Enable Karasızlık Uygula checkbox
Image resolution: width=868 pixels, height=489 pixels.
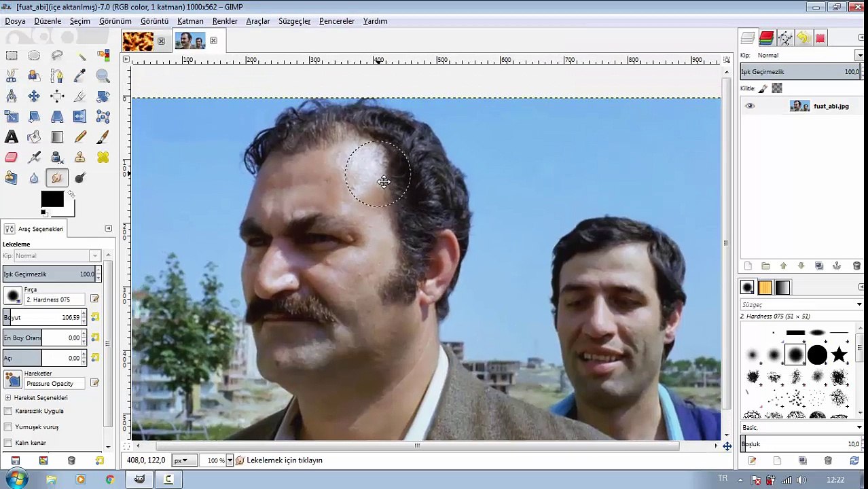pos(8,411)
